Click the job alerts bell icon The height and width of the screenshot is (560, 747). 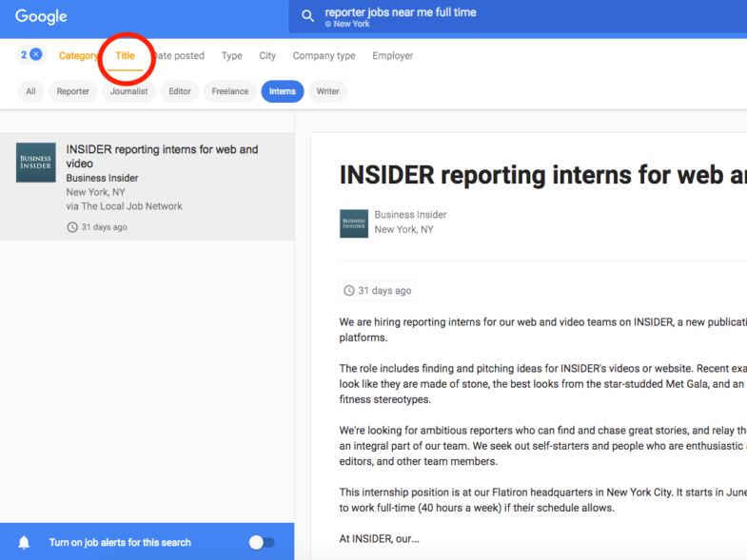[x=24, y=542]
